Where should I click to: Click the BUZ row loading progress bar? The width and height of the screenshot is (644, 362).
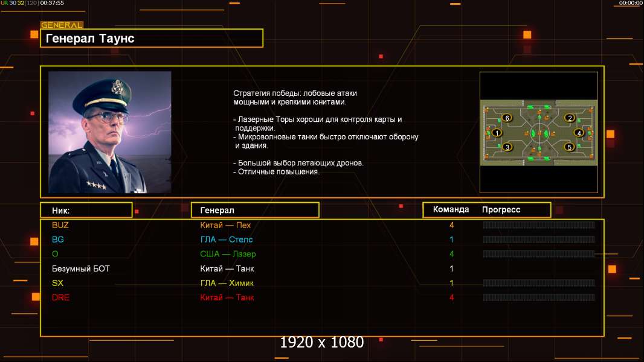pos(539,224)
